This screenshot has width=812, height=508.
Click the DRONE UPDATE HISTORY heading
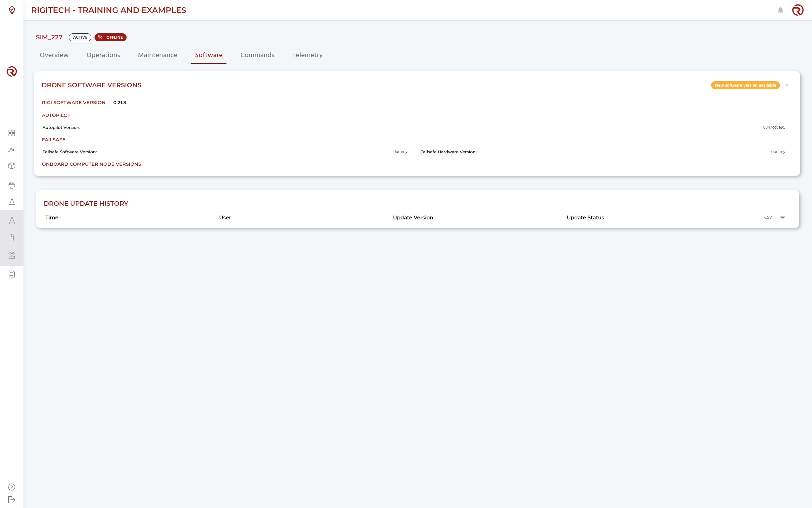point(86,204)
